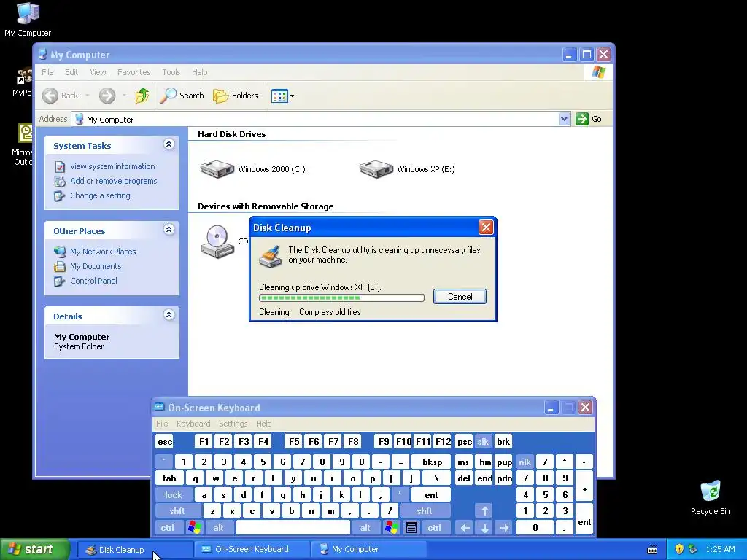Click the application menu key on On-Screen Keyboard
The height and width of the screenshot is (560, 747).
411,528
